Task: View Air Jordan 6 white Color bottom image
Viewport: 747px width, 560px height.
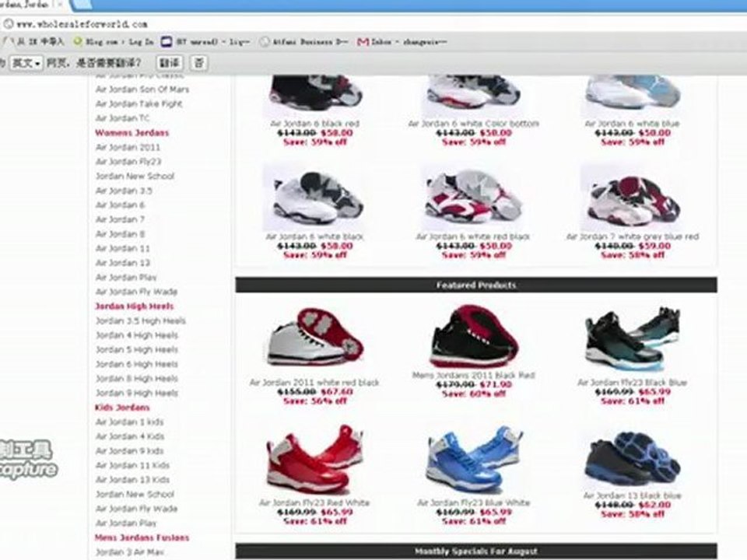Action: tap(474, 94)
